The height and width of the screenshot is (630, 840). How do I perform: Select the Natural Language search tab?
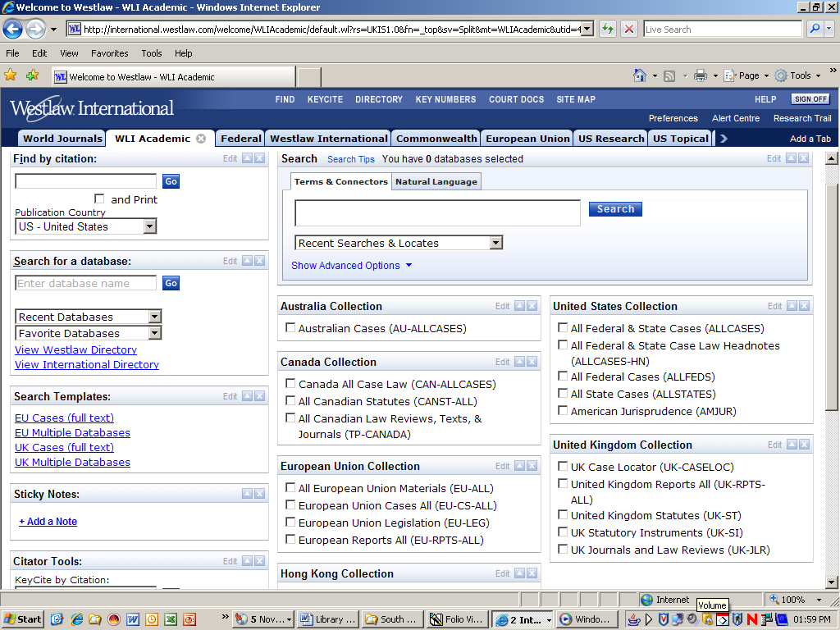click(x=436, y=181)
